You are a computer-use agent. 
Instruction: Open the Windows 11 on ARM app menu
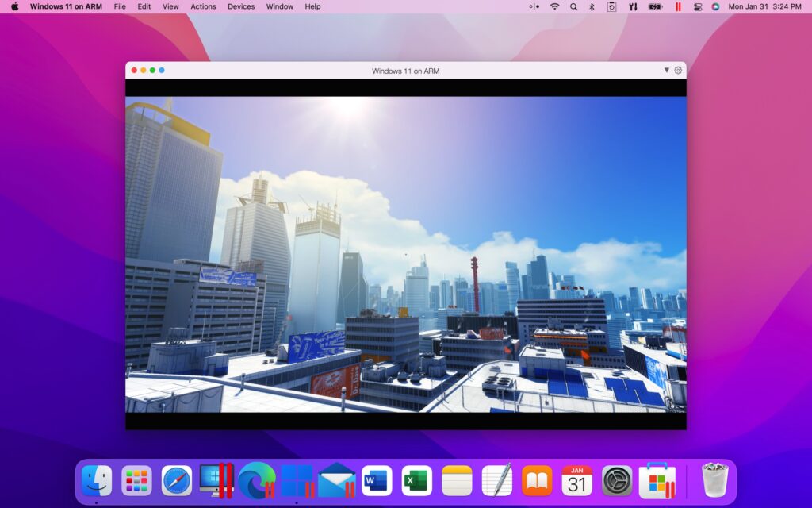point(66,6)
